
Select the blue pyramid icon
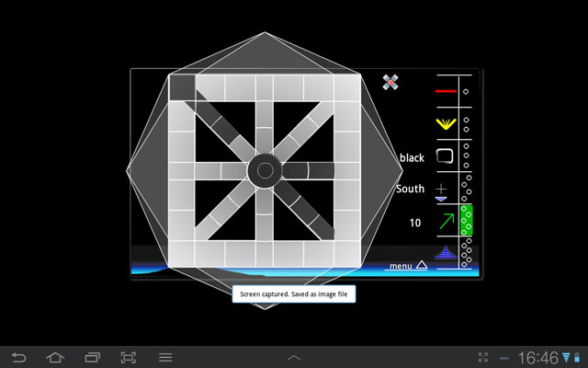click(x=446, y=252)
